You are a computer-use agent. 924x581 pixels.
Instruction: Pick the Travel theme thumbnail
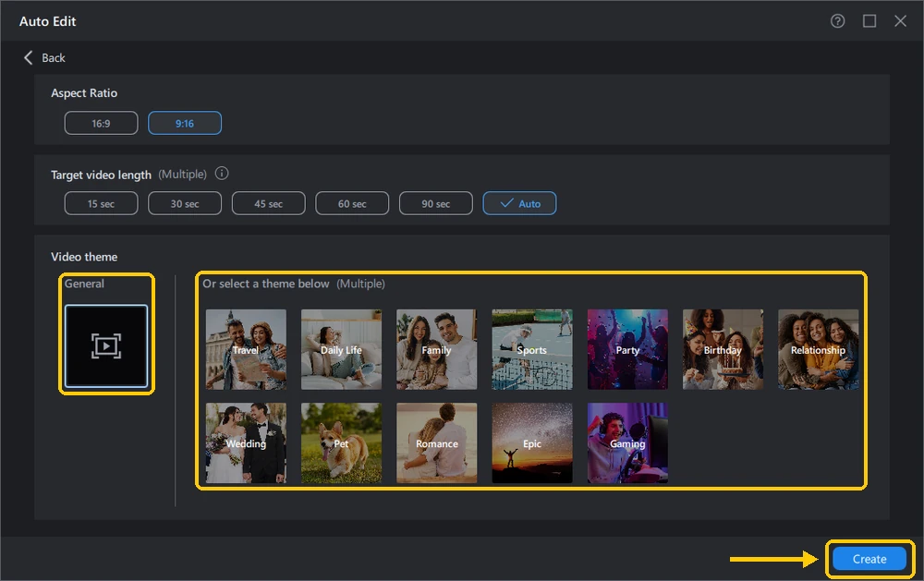coord(246,349)
